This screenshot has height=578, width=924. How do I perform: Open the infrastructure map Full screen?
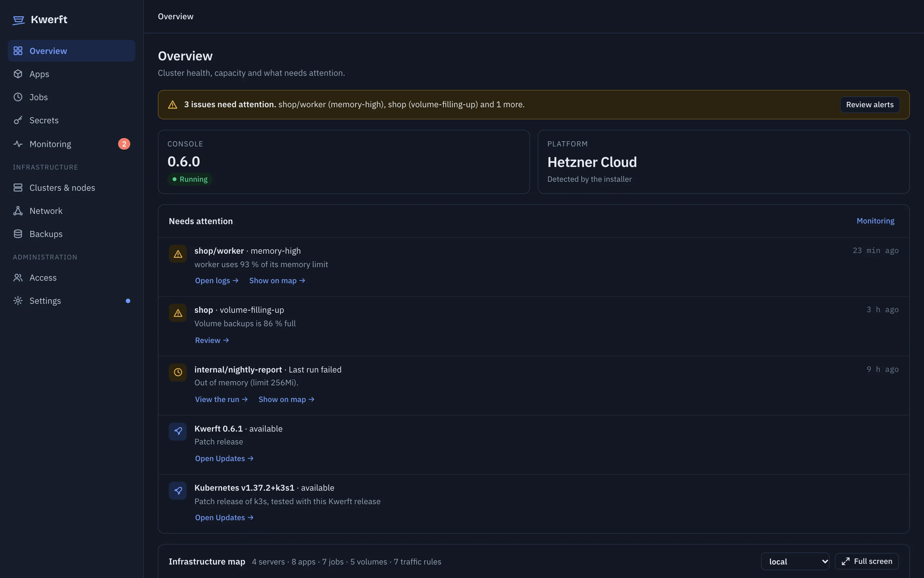(867, 561)
